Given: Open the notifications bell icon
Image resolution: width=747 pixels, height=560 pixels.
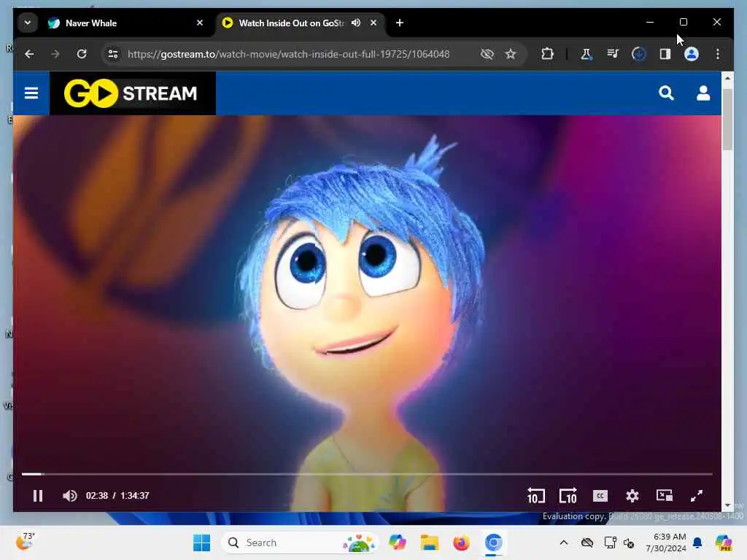Looking at the screenshot, I should [x=697, y=542].
